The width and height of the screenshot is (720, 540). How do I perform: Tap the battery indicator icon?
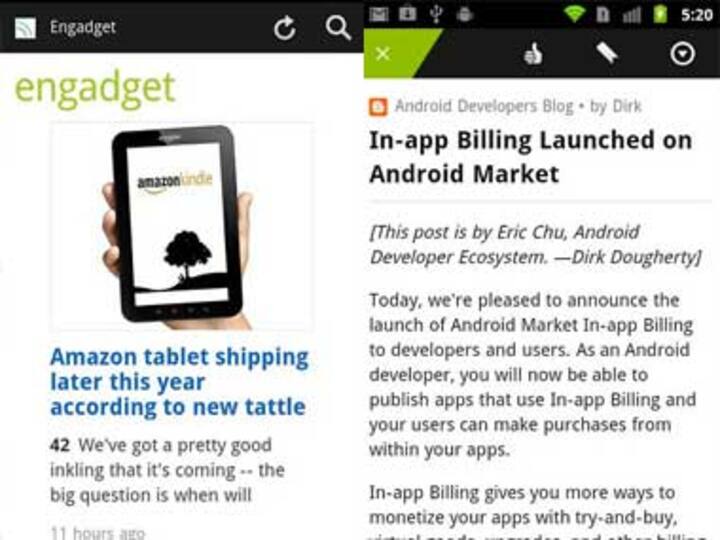click(660, 14)
